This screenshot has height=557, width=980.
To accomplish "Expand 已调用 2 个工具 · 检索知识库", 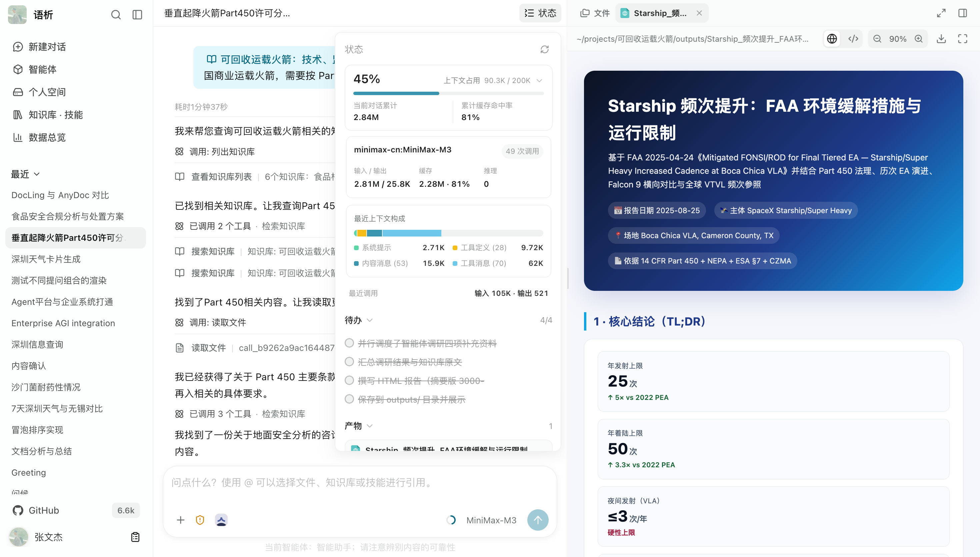I will tap(240, 226).
